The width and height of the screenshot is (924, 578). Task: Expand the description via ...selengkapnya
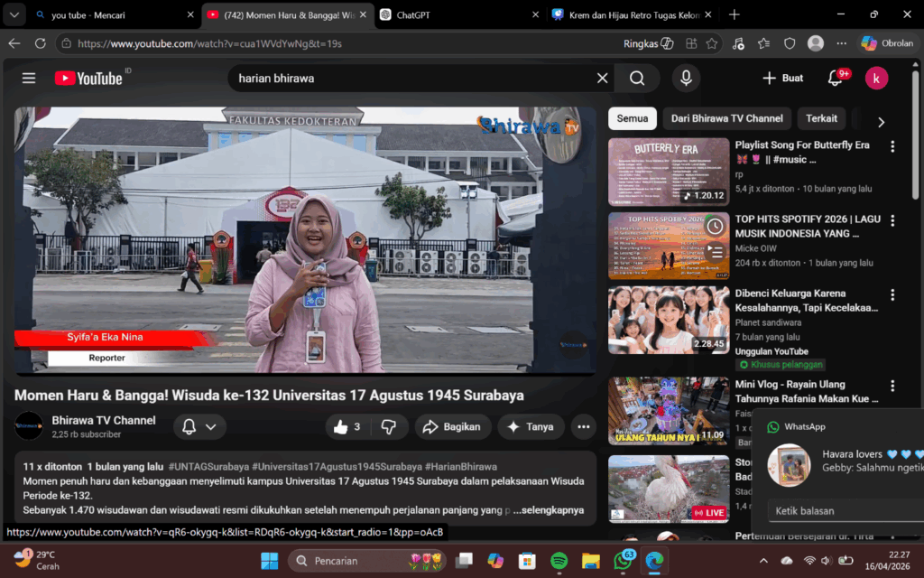[x=549, y=510]
